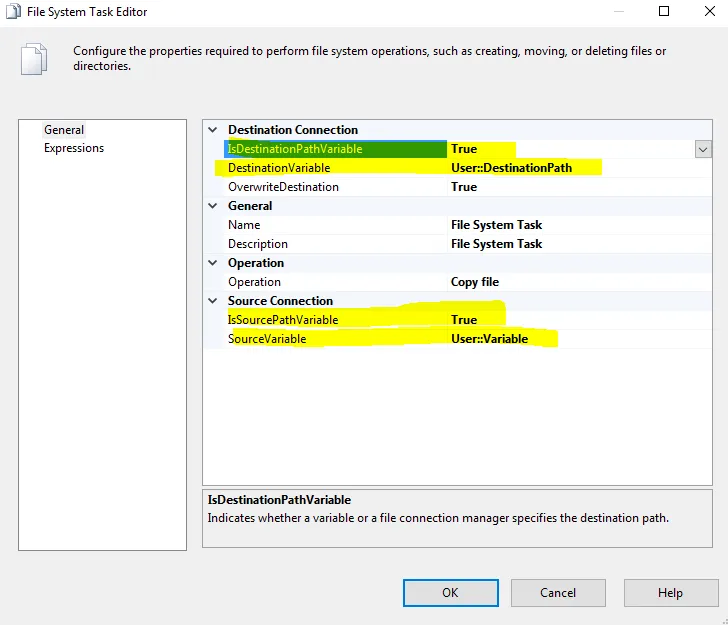The height and width of the screenshot is (625, 728).
Task: Click the Operation section header text
Action: click(x=256, y=263)
